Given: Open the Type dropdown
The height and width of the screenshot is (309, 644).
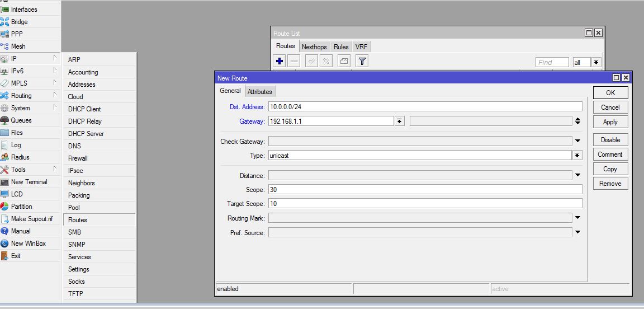Looking at the screenshot, I should pyautogui.click(x=577, y=155).
